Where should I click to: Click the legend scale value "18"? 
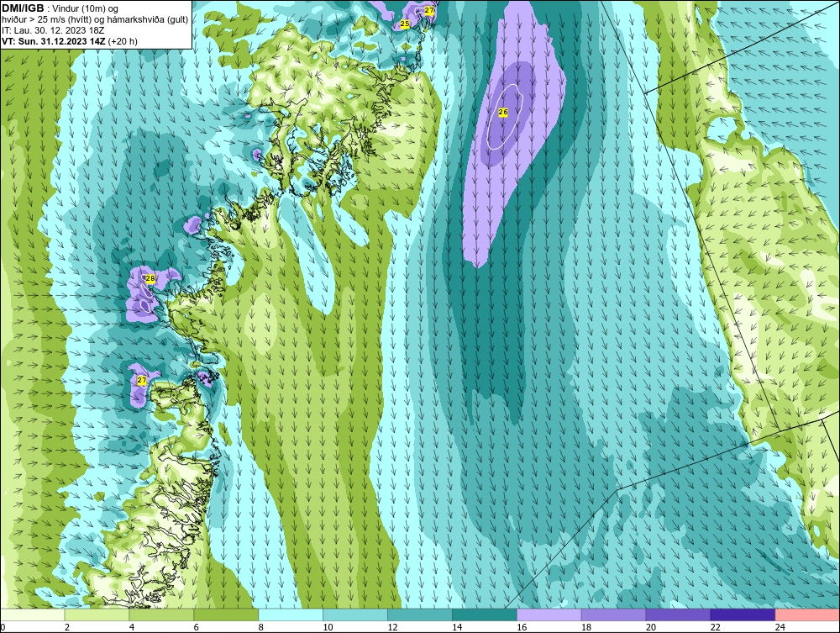pyautogui.click(x=586, y=627)
